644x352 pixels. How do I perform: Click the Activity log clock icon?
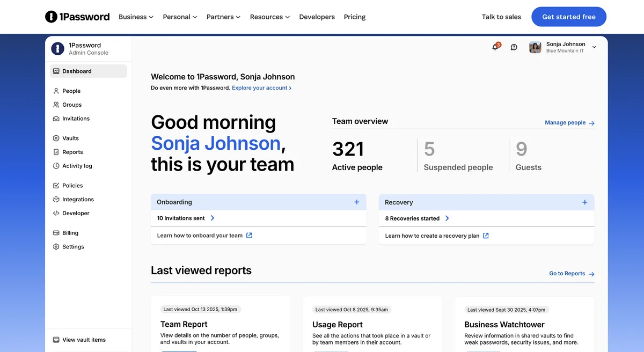click(56, 166)
